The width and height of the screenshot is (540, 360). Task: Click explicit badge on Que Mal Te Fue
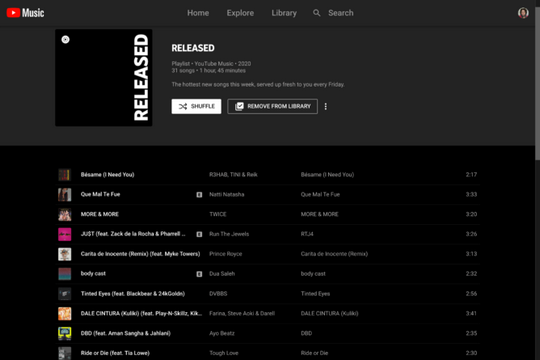199,195
